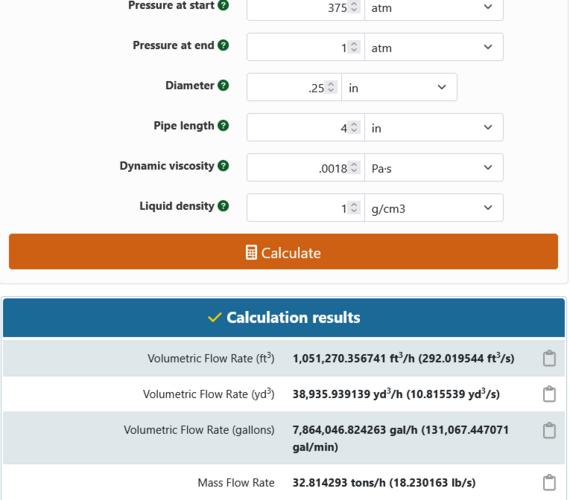
Task: Open help for Pressure at start
Action: click(x=223, y=5)
